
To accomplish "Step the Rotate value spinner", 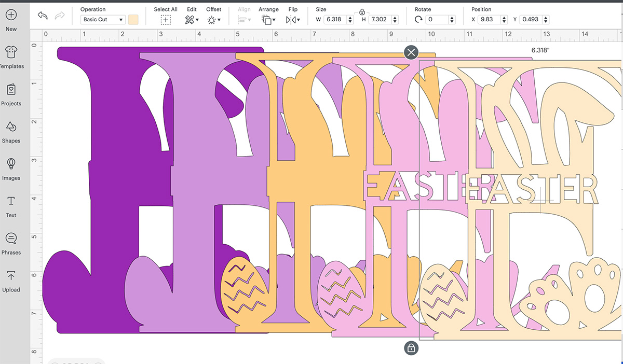I will click(x=452, y=20).
